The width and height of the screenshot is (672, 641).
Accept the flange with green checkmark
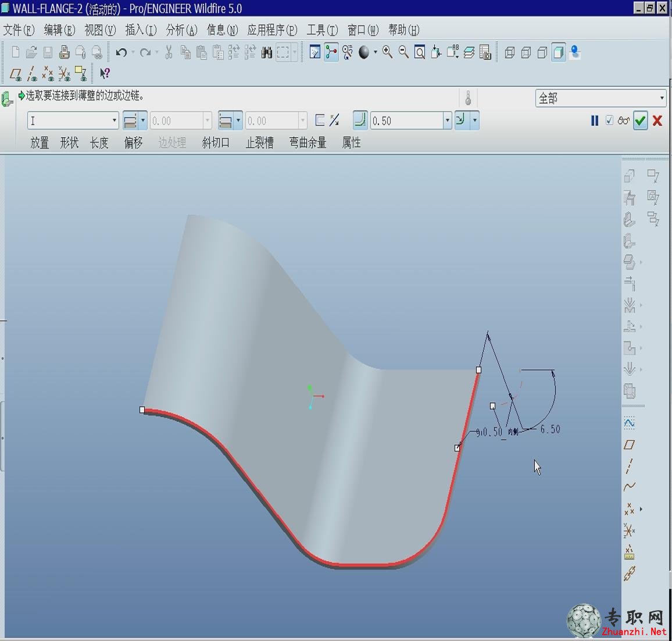[640, 120]
